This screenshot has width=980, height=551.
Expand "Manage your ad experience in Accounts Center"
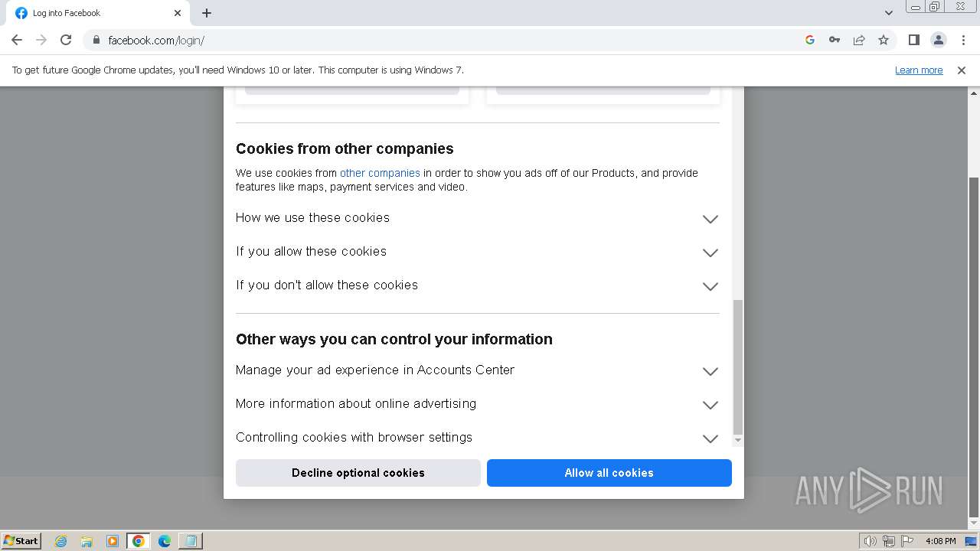coord(710,371)
